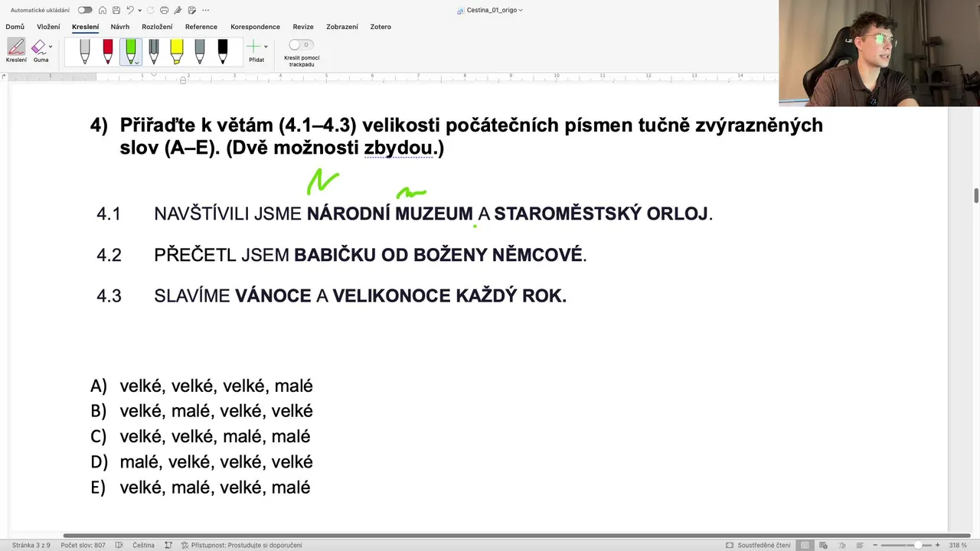Open the Guma eraser options arrow
Viewport: 980px width, 551px height.
coord(51,47)
